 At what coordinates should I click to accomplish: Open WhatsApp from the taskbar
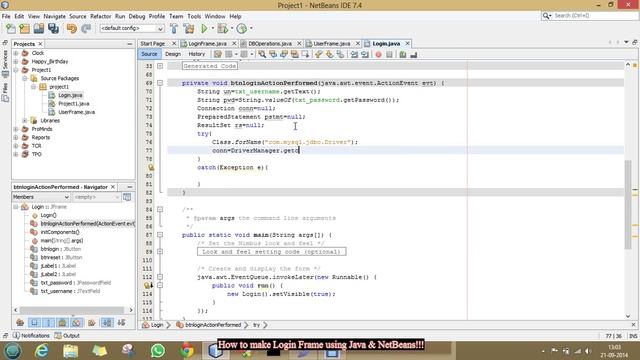point(158,351)
